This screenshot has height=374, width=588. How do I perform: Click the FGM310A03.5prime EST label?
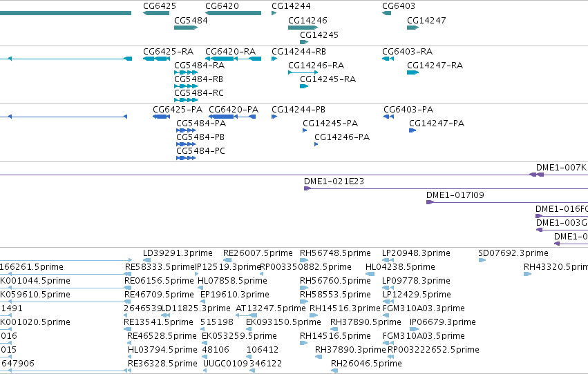pos(424,337)
